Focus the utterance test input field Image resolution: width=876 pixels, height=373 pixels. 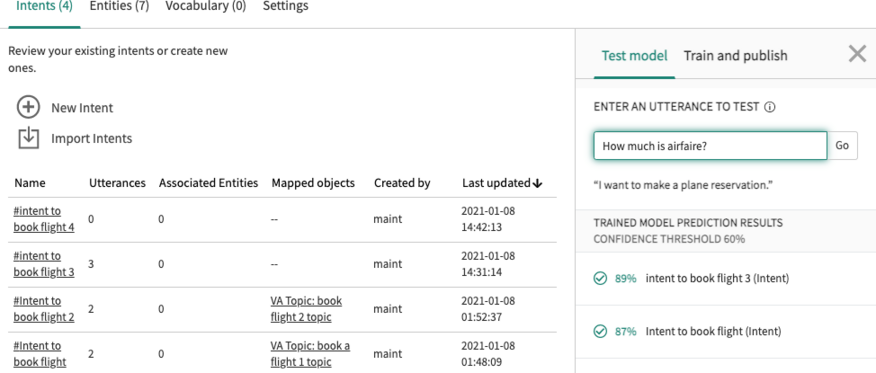pyautogui.click(x=710, y=146)
